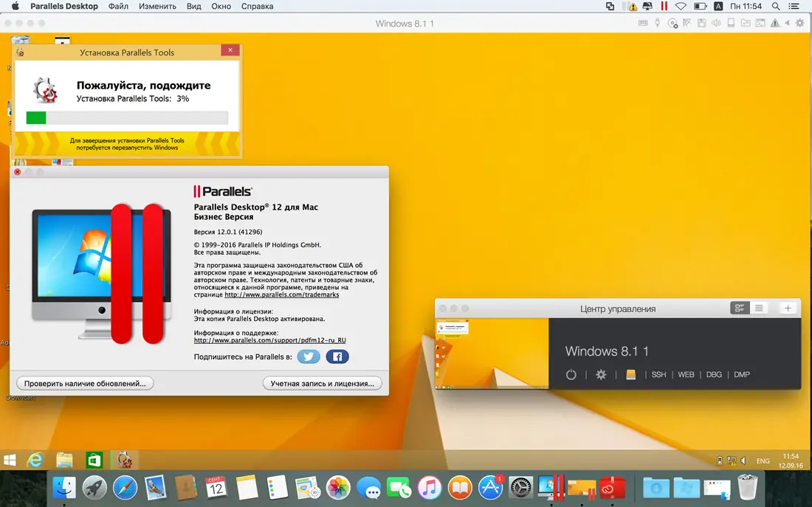The width and height of the screenshot is (812, 507).
Task: Open the Изменить menu
Action: click(x=157, y=6)
